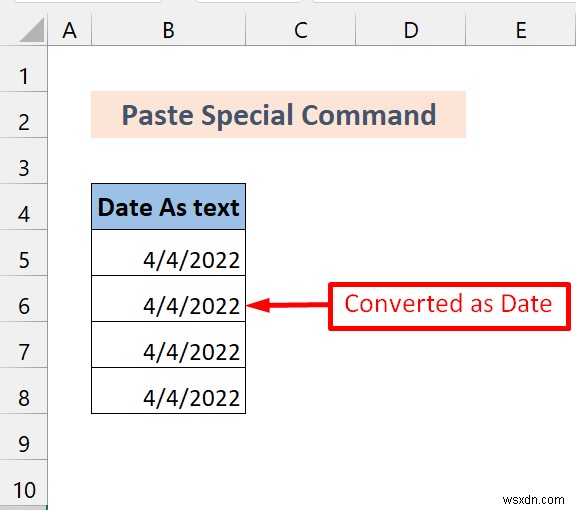The height and width of the screenshot is (510, 576).
Task: Select cell B5 containing 4/4/2022
Action: [168, 253]
